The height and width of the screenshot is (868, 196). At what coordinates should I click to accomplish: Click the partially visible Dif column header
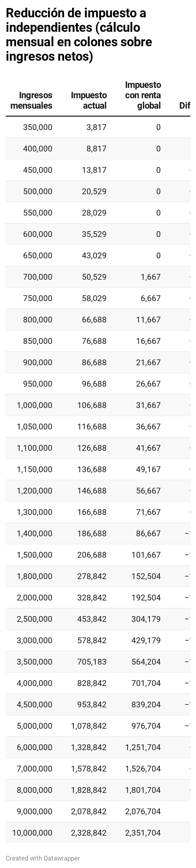point(184,106)
